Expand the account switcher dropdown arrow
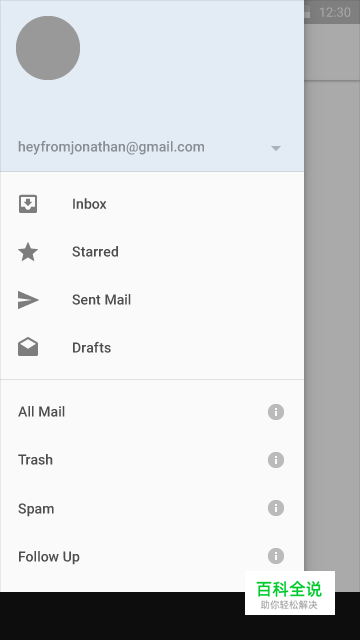Image resolution: width=360 pixels, height=640 pixels. tap(276, 148)
